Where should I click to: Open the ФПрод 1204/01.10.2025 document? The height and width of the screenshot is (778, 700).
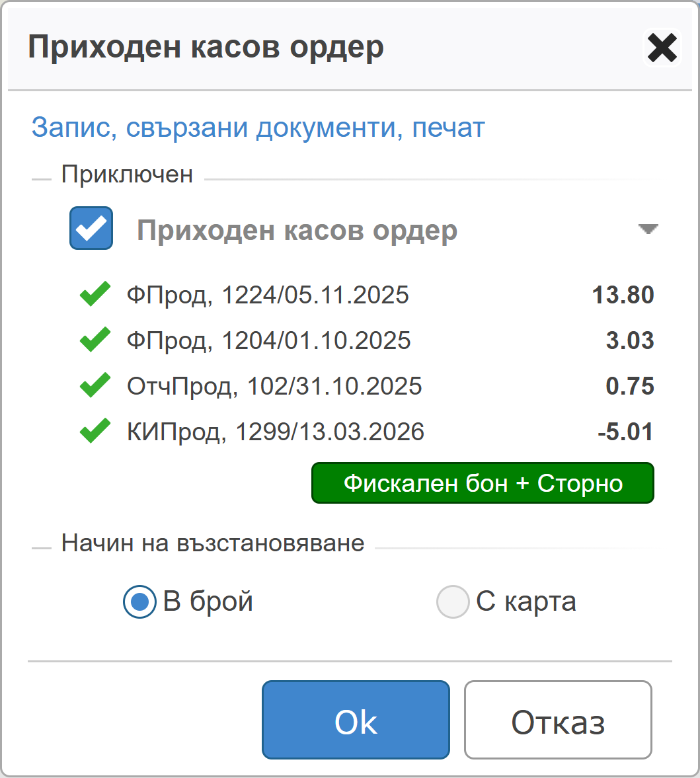[x=268, y=340]
